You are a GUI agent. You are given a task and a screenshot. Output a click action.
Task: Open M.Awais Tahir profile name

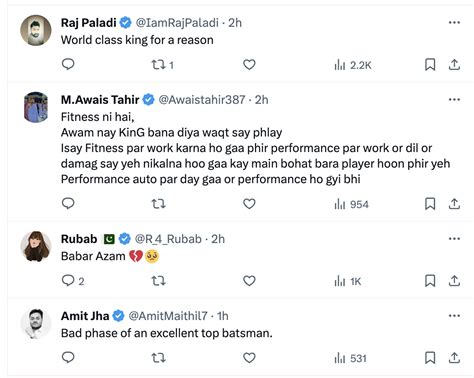100,100
